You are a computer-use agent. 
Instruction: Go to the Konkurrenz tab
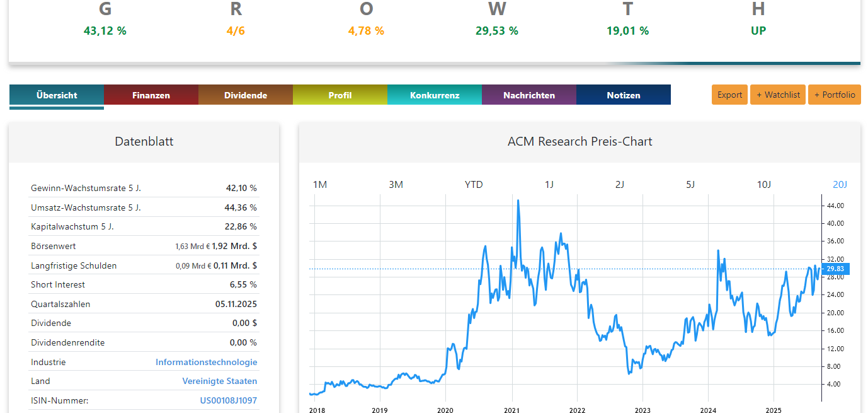(x=435, y=95)
